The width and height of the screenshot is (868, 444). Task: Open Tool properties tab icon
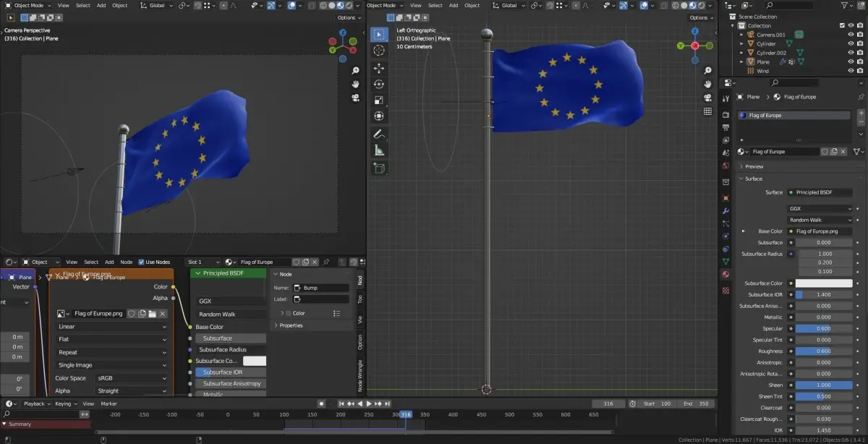click(726, 98)
